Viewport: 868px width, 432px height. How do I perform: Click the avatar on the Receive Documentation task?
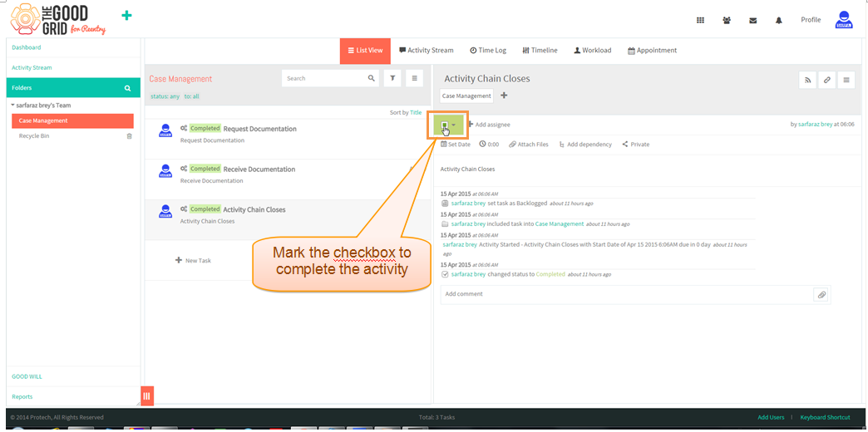click(165, 170)
